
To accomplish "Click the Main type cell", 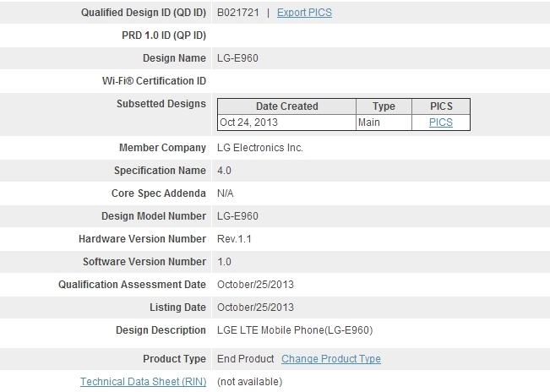I will pos(369,122).
